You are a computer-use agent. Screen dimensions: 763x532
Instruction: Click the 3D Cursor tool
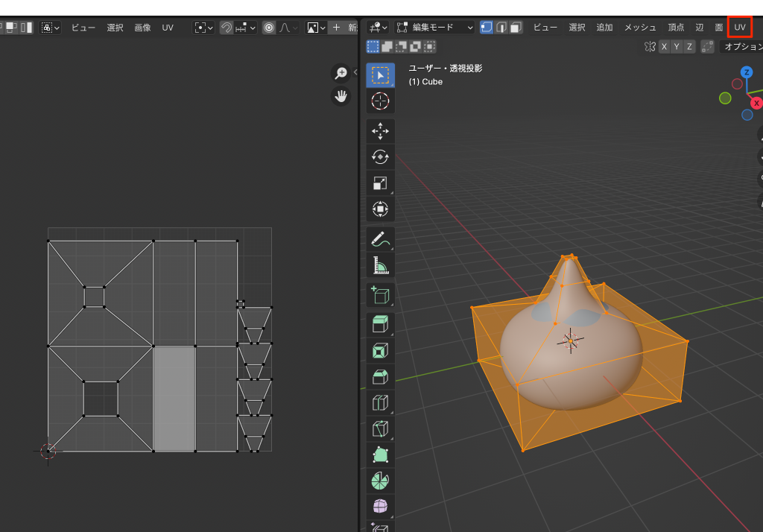click(380, 101)
